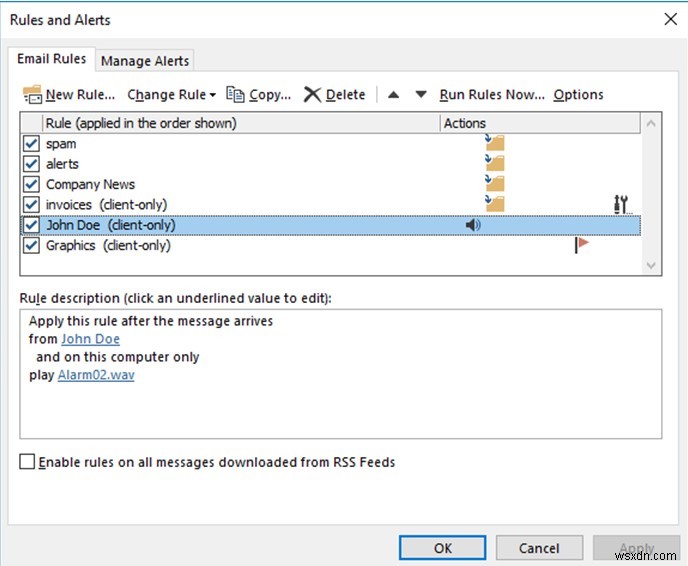688x566 pixels.
Task: Click the Delete label
Action: tap(345, 94)
